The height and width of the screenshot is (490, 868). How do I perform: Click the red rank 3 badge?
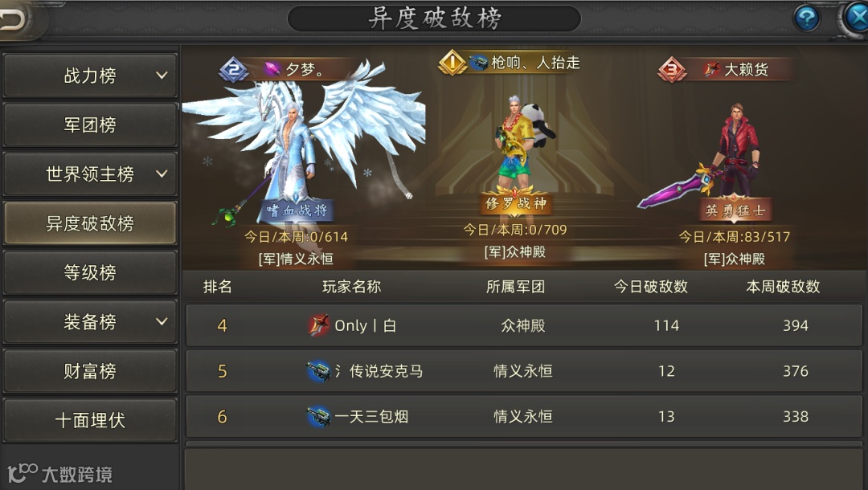pos(671,70)
